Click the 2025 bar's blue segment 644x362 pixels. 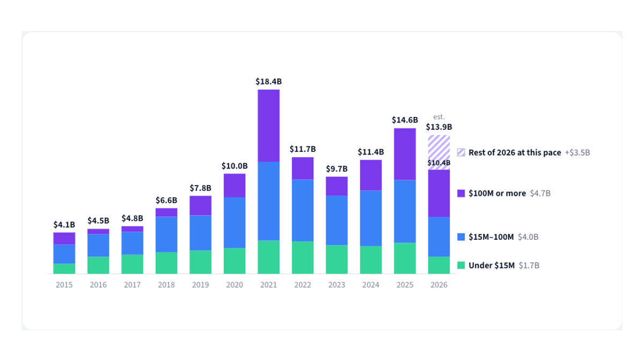tap(405, 211)
